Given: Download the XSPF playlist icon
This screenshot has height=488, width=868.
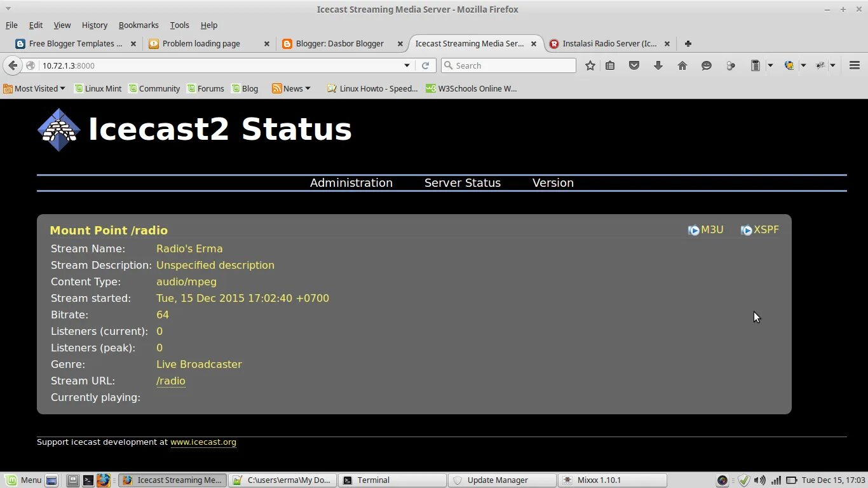Looking at the screenshot, I should tap(747, 230).
